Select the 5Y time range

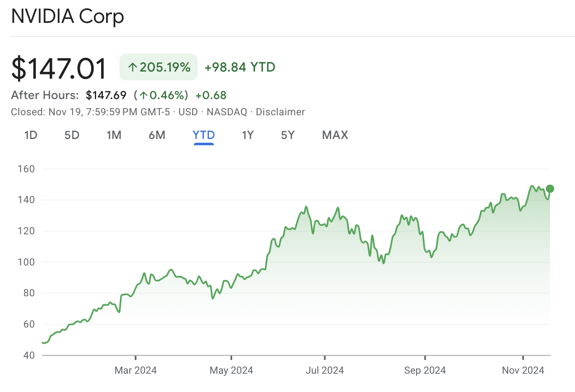point(287,135)
